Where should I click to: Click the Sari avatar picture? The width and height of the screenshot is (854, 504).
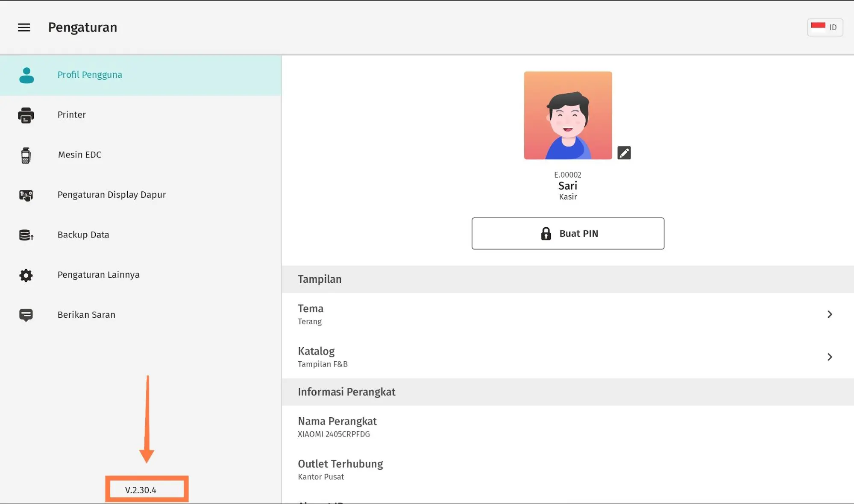pos(567,115)
